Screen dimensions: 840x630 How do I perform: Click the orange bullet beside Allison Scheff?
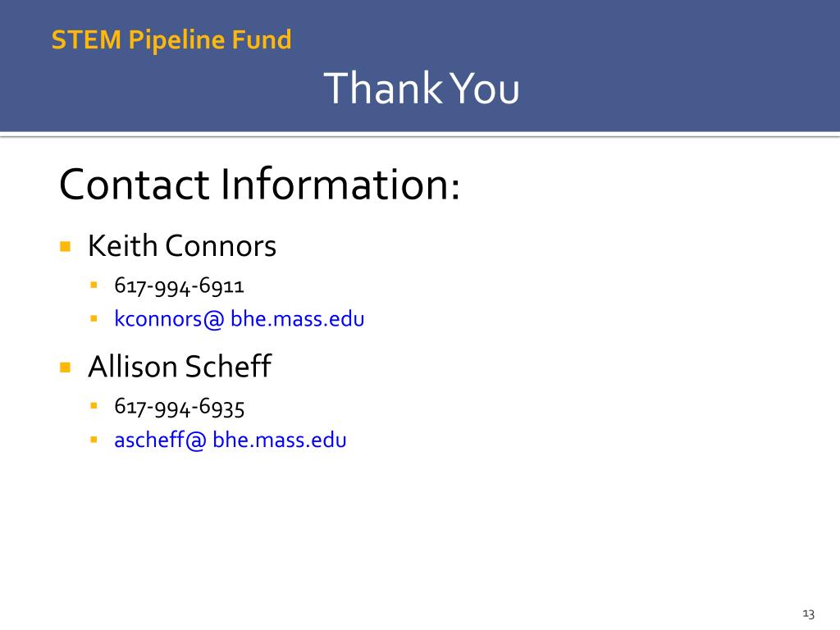[66, 367]
